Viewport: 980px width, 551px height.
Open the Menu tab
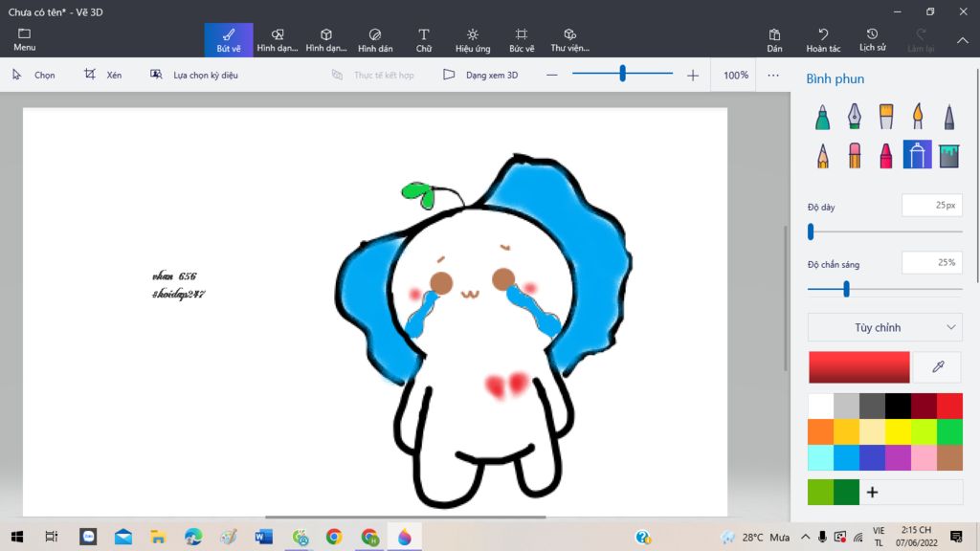coord(24,40)
